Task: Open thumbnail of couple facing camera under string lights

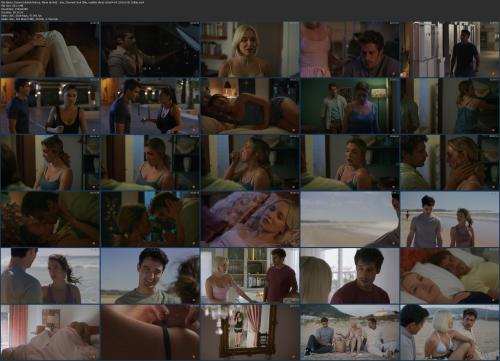Action: pos(50,106)
